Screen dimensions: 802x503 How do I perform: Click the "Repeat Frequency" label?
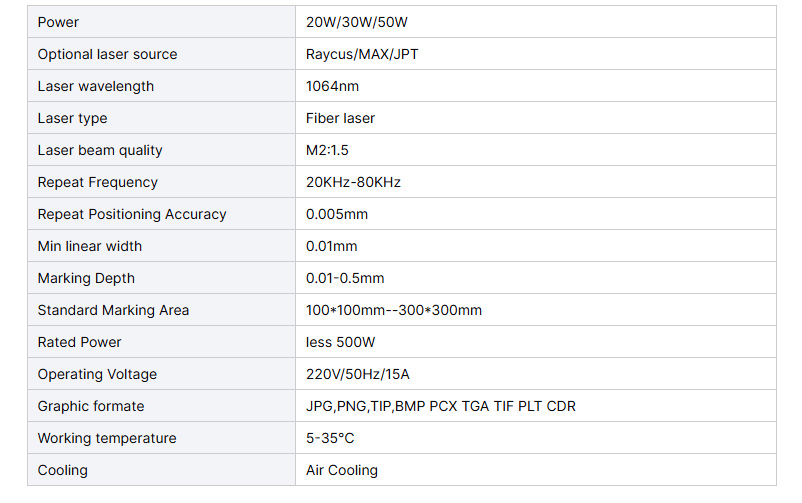pos(97,182)
